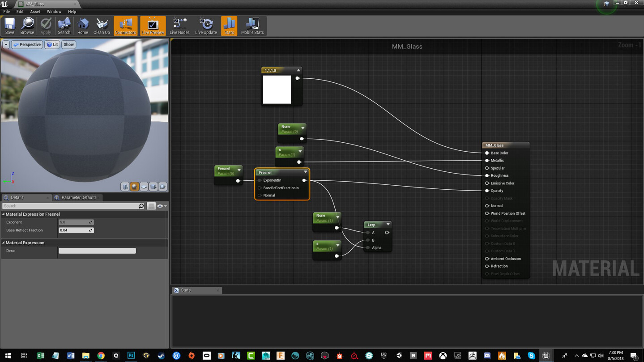Open Discord from the taskbar
This screenshot has width=644, height=362.
point(487,356)
